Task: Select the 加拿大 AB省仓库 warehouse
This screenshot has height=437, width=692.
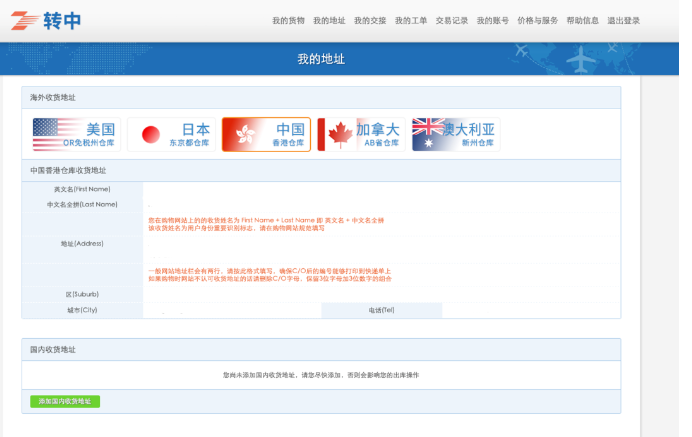Action: 361,134
